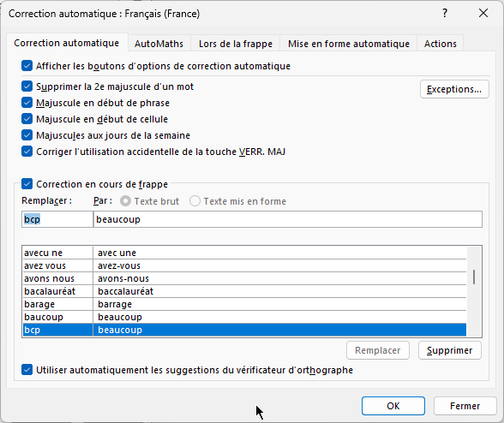Open the Lors de la frappe tab
504x423 pixels.
pos(235,44)
